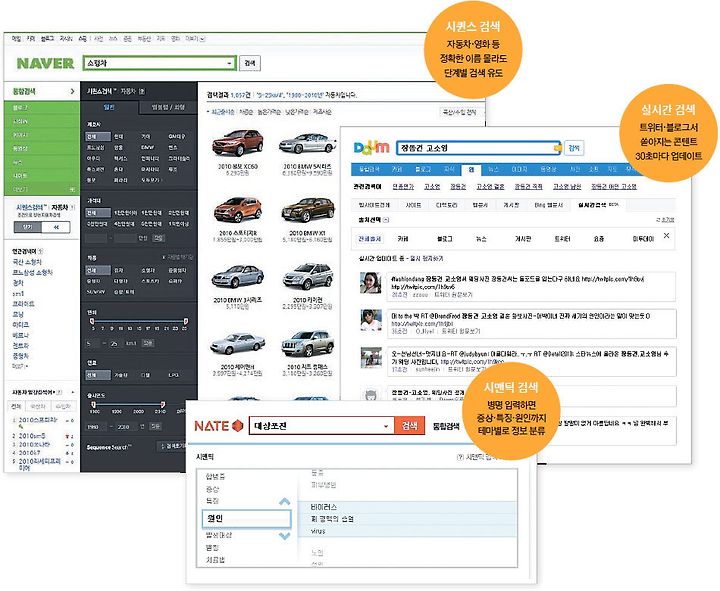This screenshot has height=591, width=720.
Task: Close the Daum source filter bar with X
Action: click(x=666, y=236)
